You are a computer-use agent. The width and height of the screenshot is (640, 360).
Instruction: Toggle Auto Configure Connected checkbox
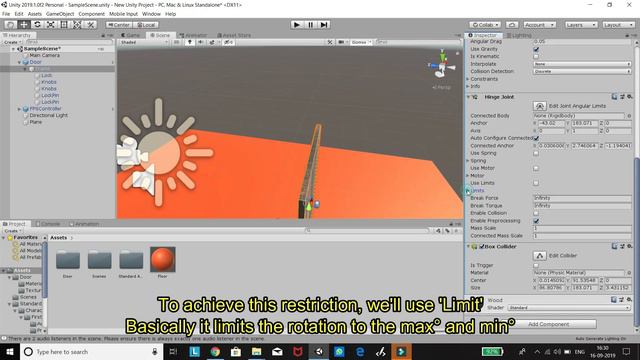pyautogui.click(x=536, y=138)
